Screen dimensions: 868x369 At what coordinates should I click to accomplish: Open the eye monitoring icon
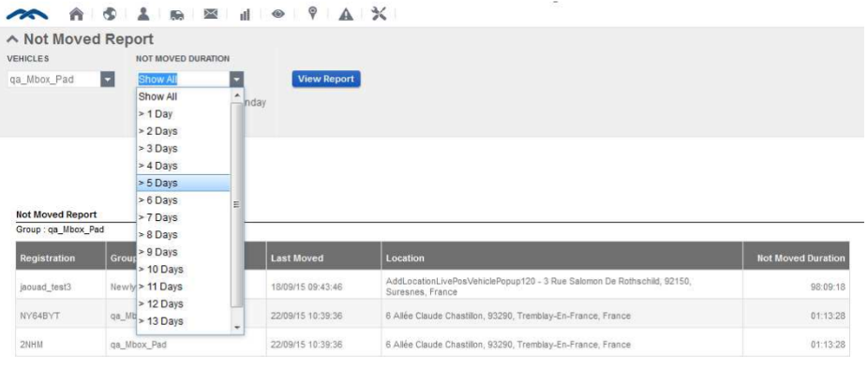[277, 15]
